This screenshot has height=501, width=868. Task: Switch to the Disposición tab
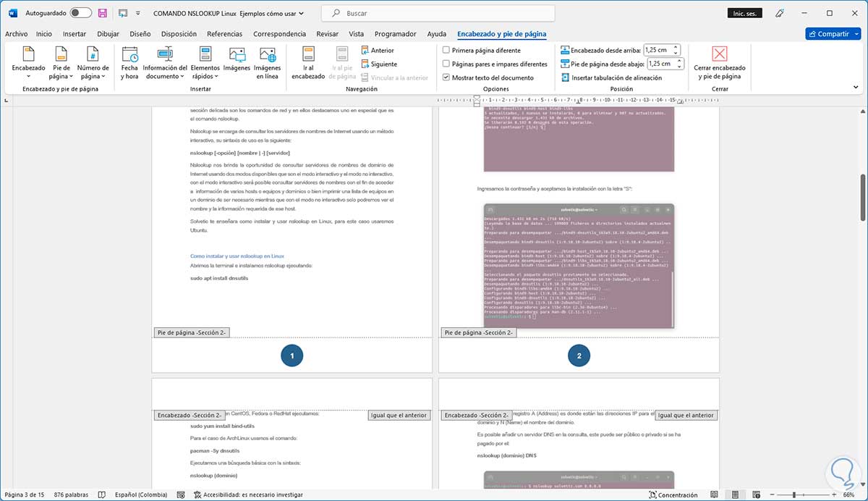pos(179,33)
